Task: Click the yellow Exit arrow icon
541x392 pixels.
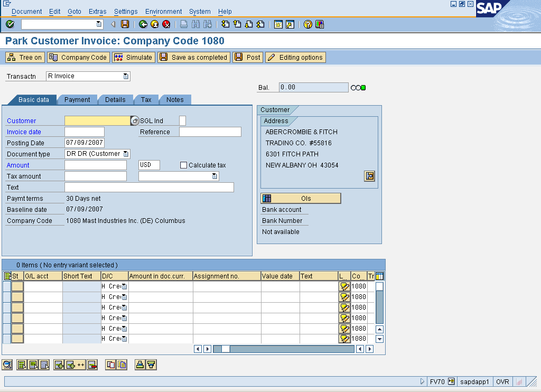Action: (155, 24)
